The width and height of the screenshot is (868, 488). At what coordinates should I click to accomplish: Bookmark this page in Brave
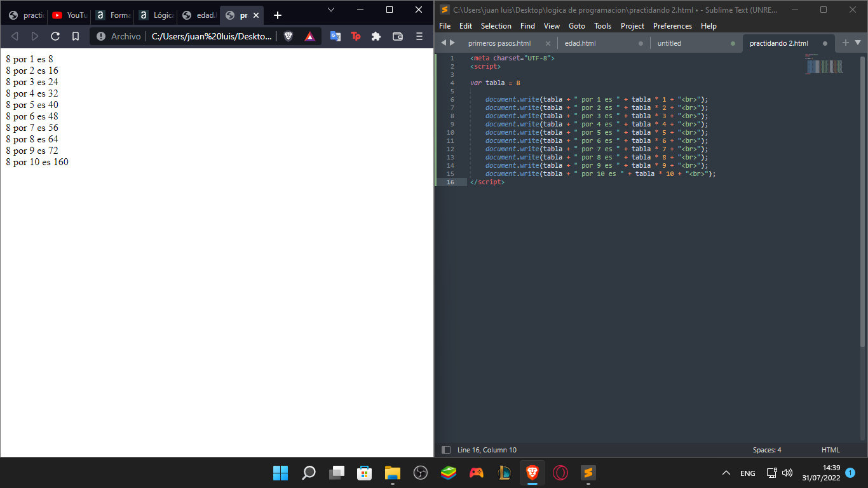[76, 36]
